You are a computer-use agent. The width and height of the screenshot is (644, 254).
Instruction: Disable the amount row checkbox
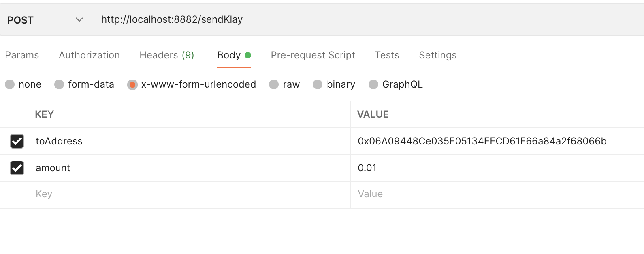[17, 168]
